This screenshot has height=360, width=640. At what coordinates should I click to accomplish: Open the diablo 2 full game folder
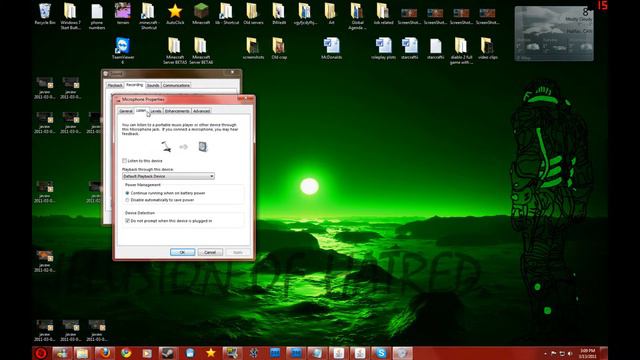[461, 51]
